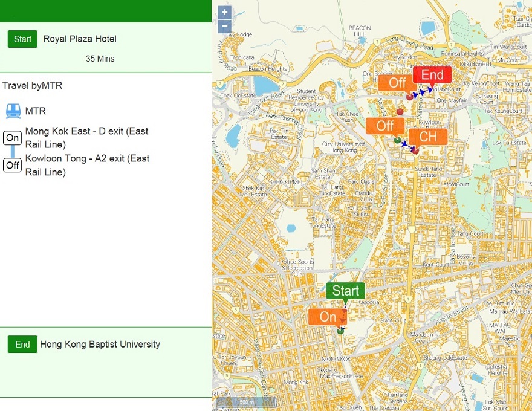Click the Nam Cheong Street road label

tap(284, 126)
